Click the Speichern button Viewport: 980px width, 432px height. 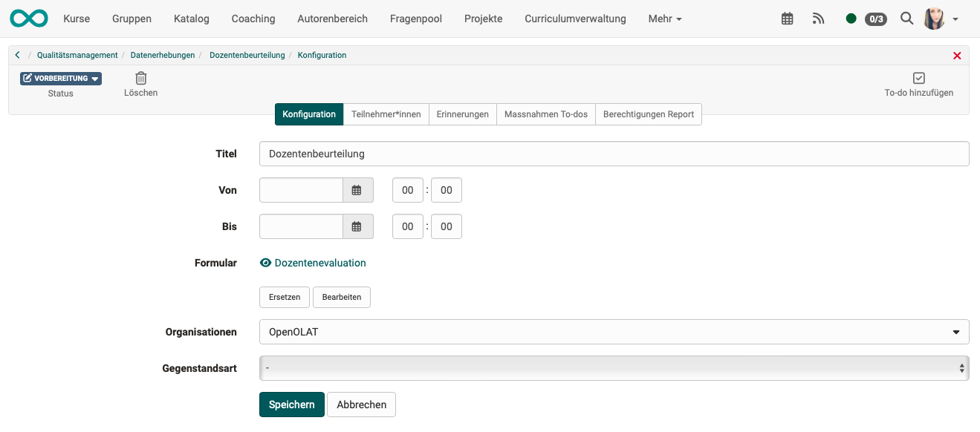tap(291, 405)
